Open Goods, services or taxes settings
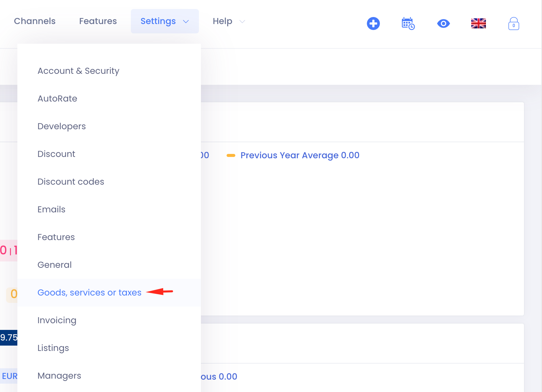 89,292
